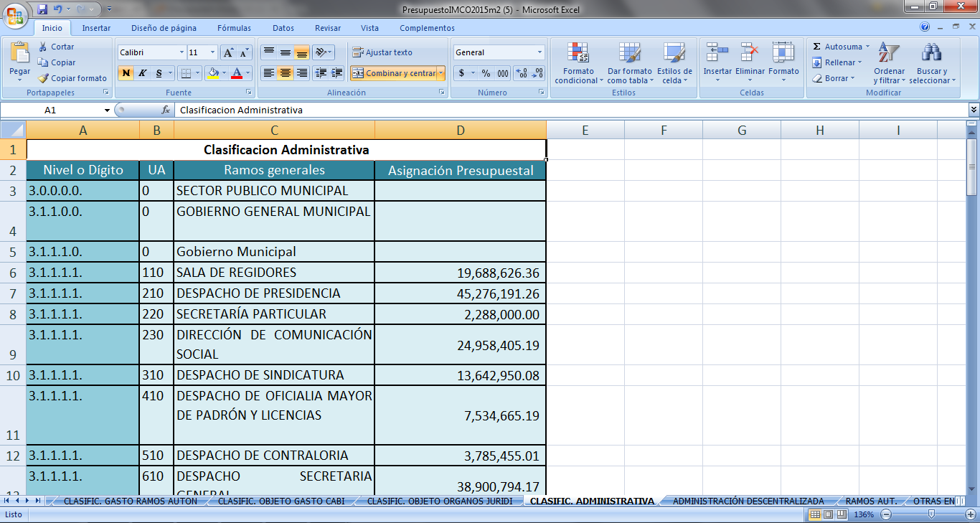Expand Borrar dropdown
This screenshot has width=980, height=523.
854,78
